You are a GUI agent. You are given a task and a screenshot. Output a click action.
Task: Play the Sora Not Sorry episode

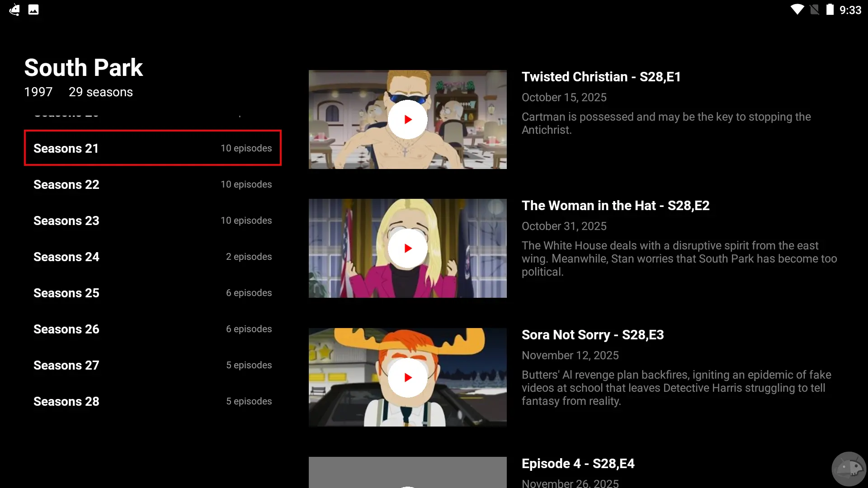[x=407, y=377]
